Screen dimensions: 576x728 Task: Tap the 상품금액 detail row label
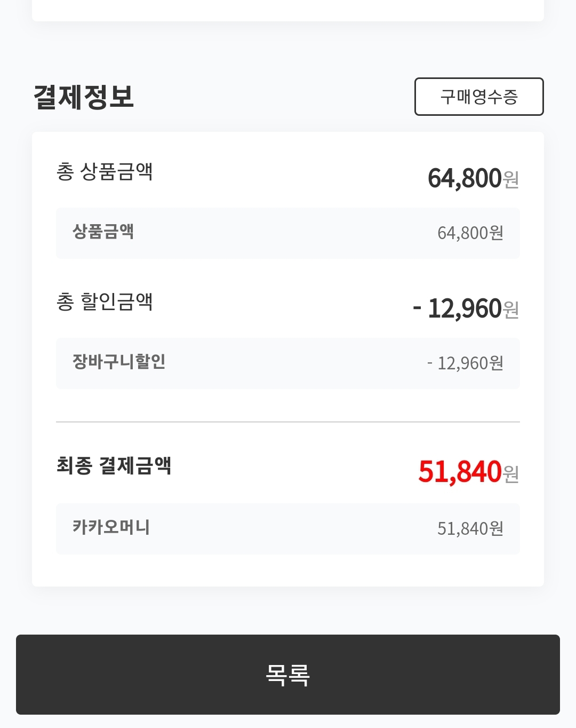tap(103, 232)
